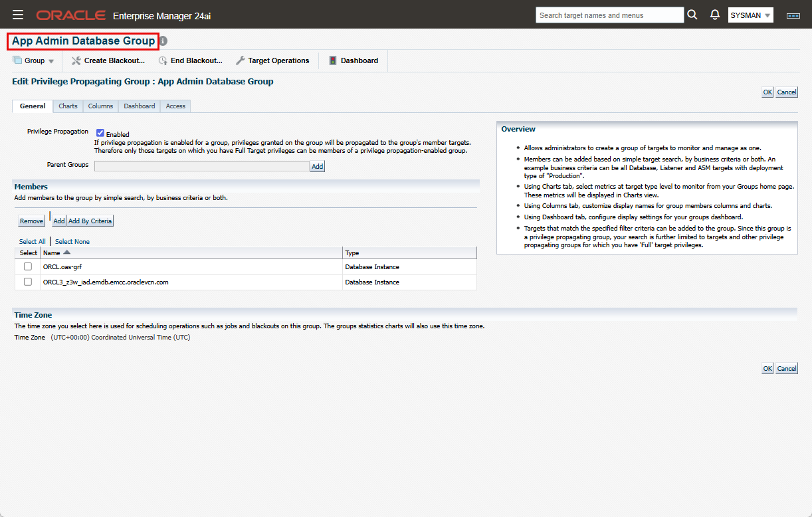The width and height of the screenshot is (812, 517).
Task: Check the ORCL.oas-grf member row checkbox
Action: point(27,266)
